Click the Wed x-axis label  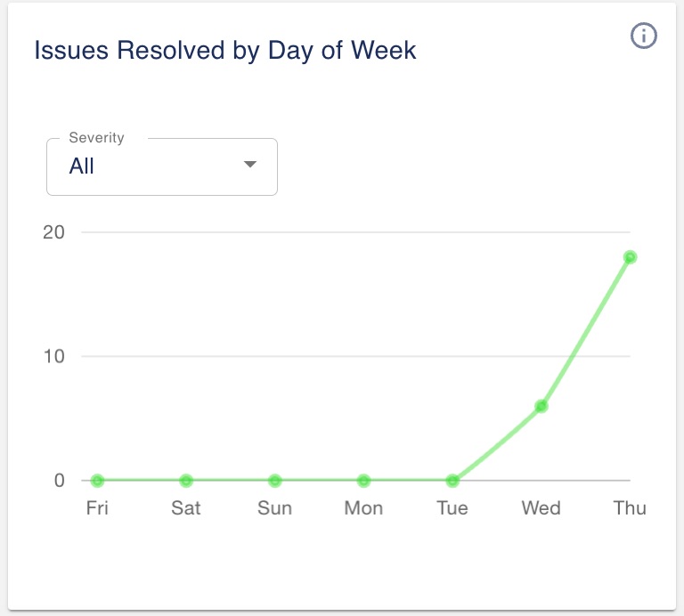(541, 508)
